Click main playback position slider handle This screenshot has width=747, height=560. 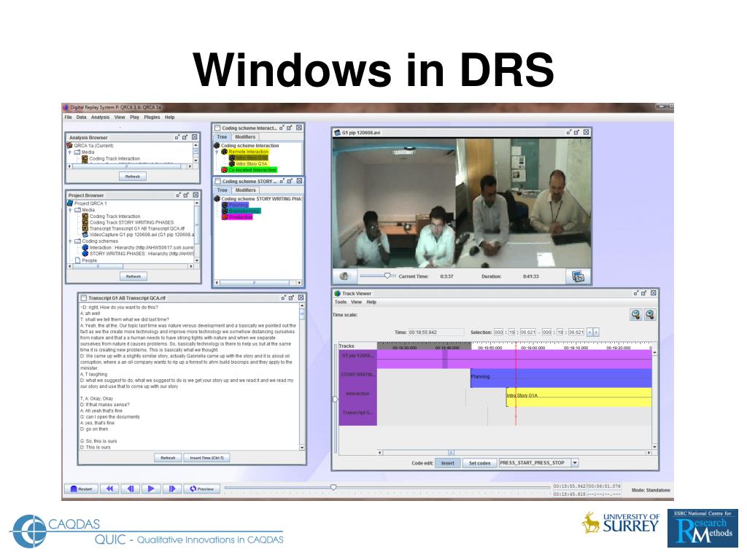tap(333, 487)
